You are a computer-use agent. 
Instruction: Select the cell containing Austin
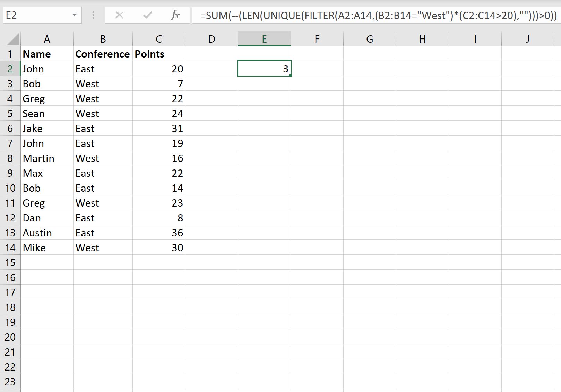[47, 233]
